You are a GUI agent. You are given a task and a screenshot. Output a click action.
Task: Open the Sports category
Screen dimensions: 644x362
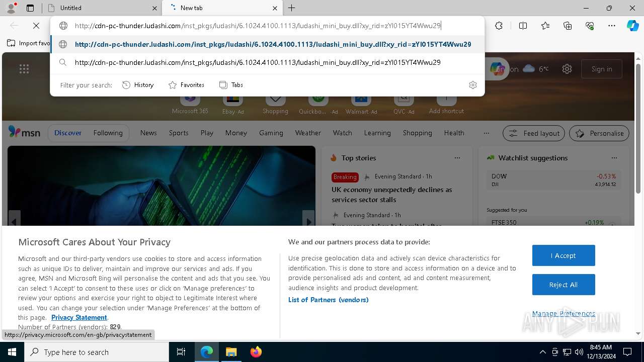click(x=179, y=133)
